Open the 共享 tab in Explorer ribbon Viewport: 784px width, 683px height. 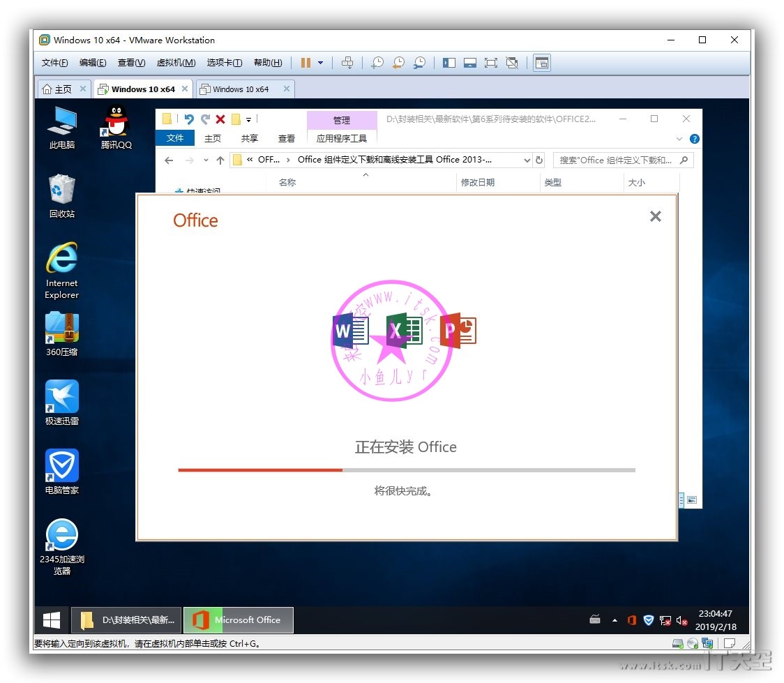coord(250,139)
